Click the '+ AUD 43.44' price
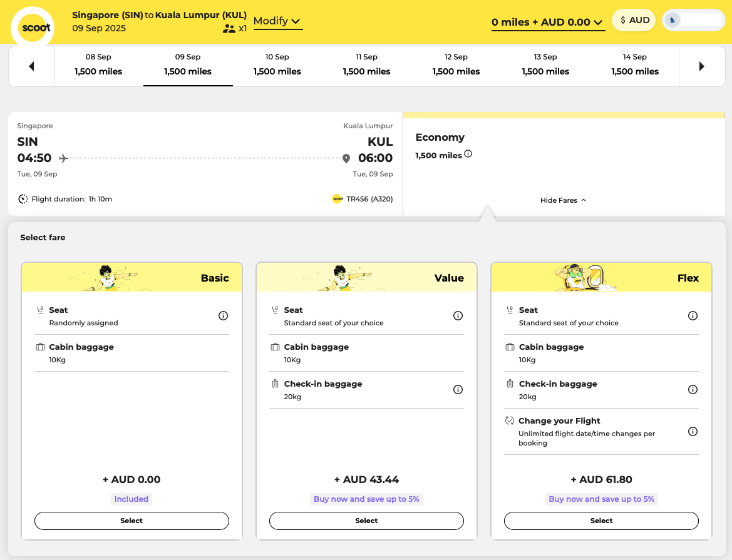The image size is (732, 560). point(366,479)
